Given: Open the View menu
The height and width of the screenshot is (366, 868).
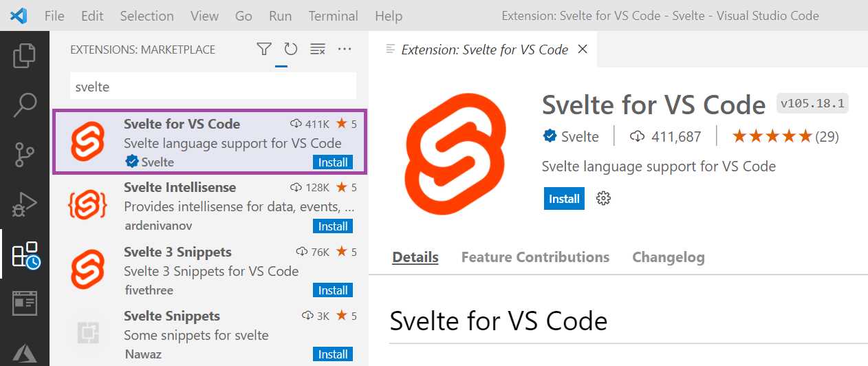Looking at the screenshot, I should [x=204, y=16].
